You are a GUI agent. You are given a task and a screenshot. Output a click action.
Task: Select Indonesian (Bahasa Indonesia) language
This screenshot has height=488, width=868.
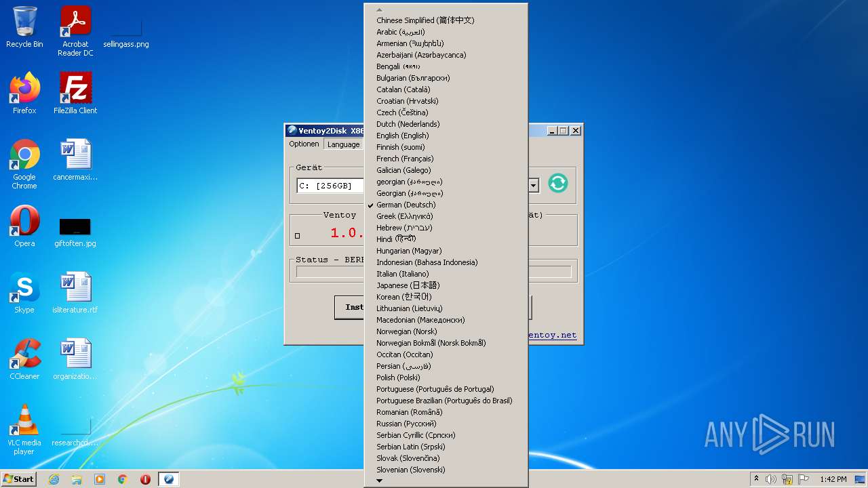(x=446, y=262)
